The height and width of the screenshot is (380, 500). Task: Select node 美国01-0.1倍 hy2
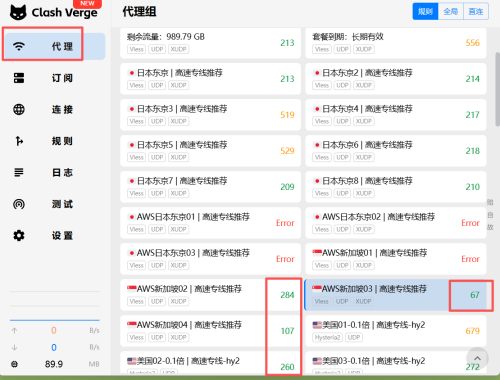click(x=396, y=331)
